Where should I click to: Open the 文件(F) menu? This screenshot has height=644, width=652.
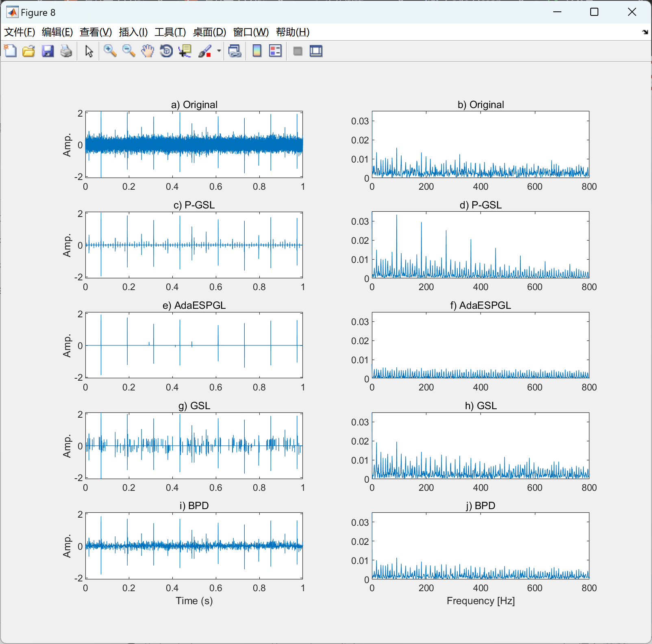point(19,32)
